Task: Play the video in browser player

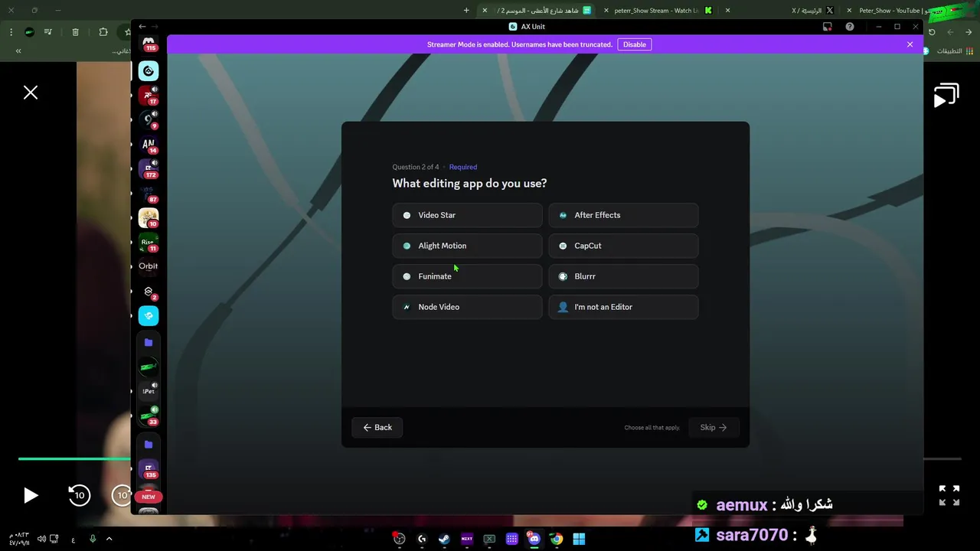Action: tap(31, 496)
